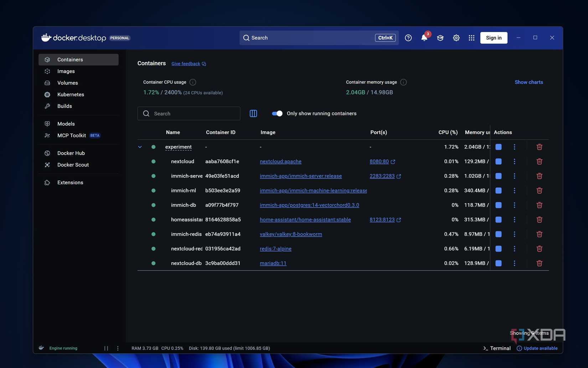
Task: Collapse the experiment stack
Action: coord(140,147)
